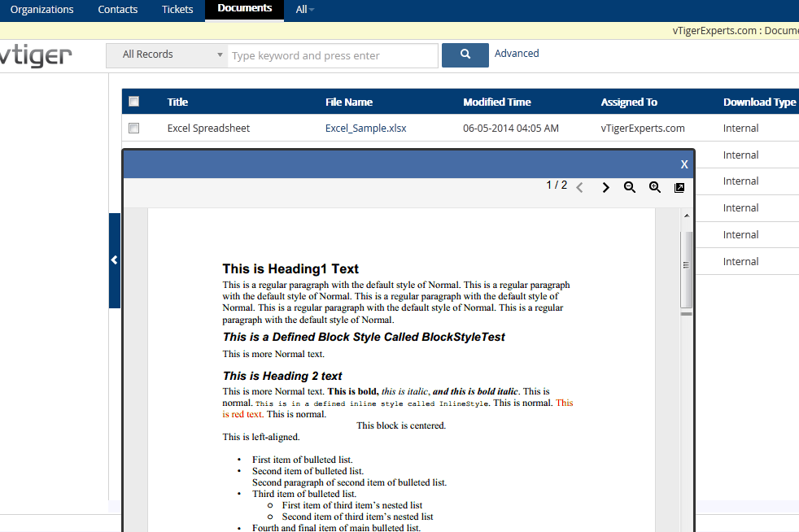Open the All Records dropdown
This screenshot has width=799, height=532.
(167, 55)
